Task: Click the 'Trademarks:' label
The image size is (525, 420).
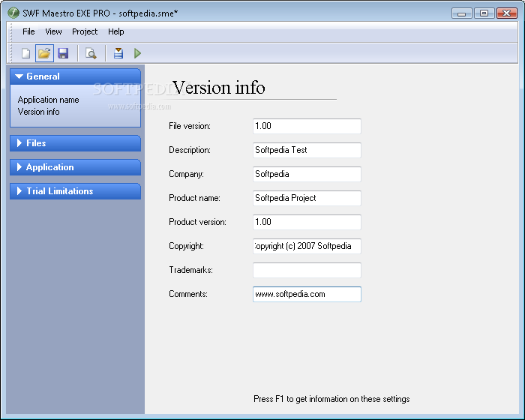Action: click(x=190, y=270)
